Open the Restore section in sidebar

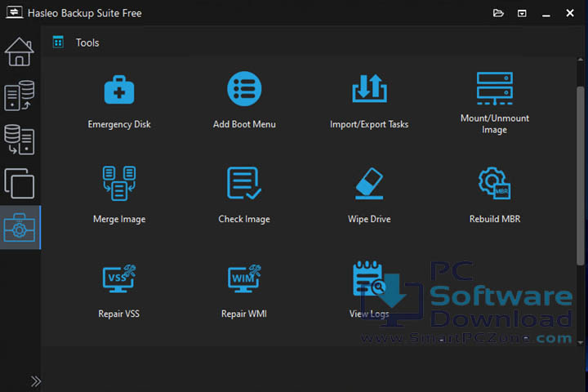19,140
